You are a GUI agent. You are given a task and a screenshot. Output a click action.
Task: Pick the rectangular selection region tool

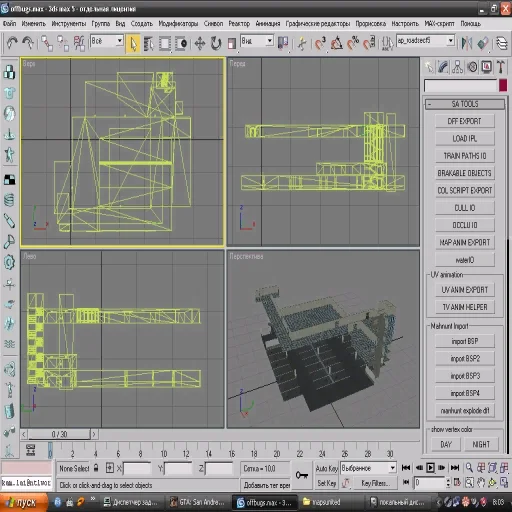165,44
